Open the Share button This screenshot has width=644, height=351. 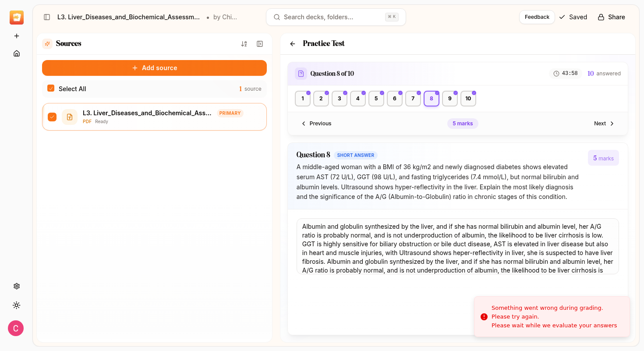pos(611,17)
